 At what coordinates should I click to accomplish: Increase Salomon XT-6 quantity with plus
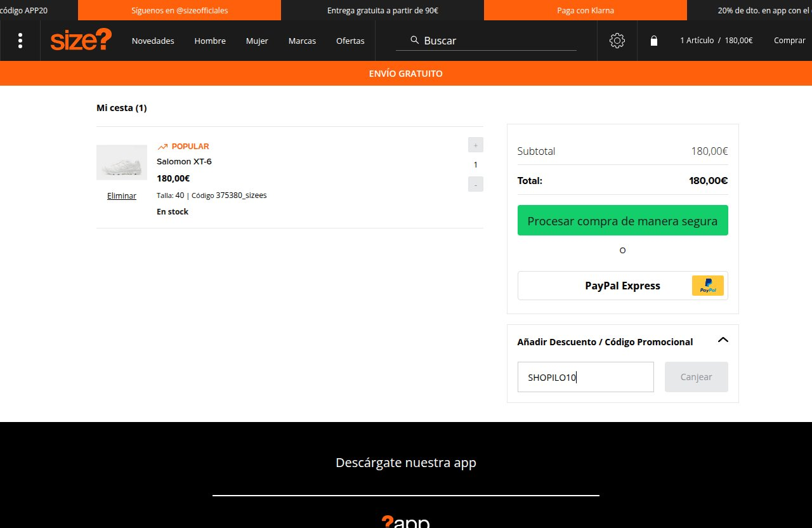tap(476, 145)
